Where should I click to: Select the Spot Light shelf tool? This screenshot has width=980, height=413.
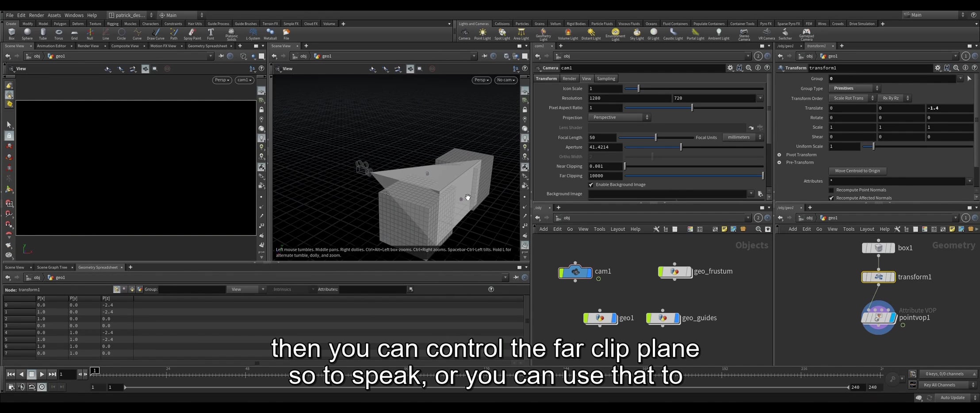coord(502,33)
